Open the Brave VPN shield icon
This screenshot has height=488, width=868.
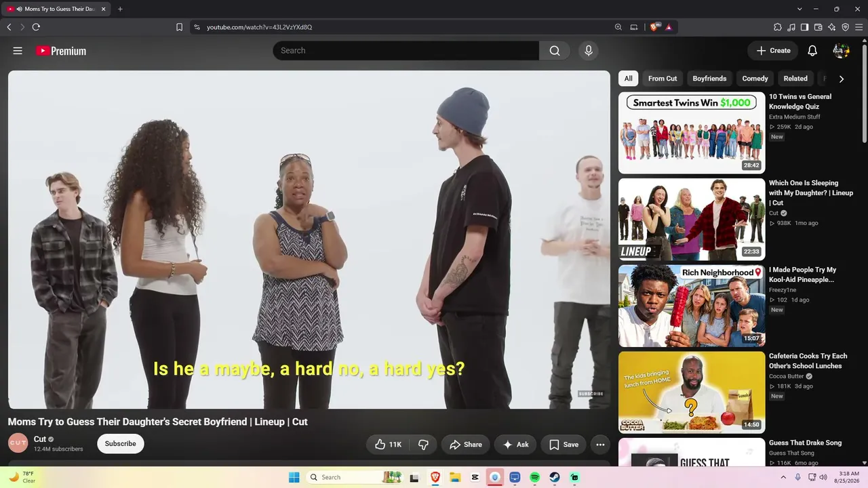click(x=846, y=27)
